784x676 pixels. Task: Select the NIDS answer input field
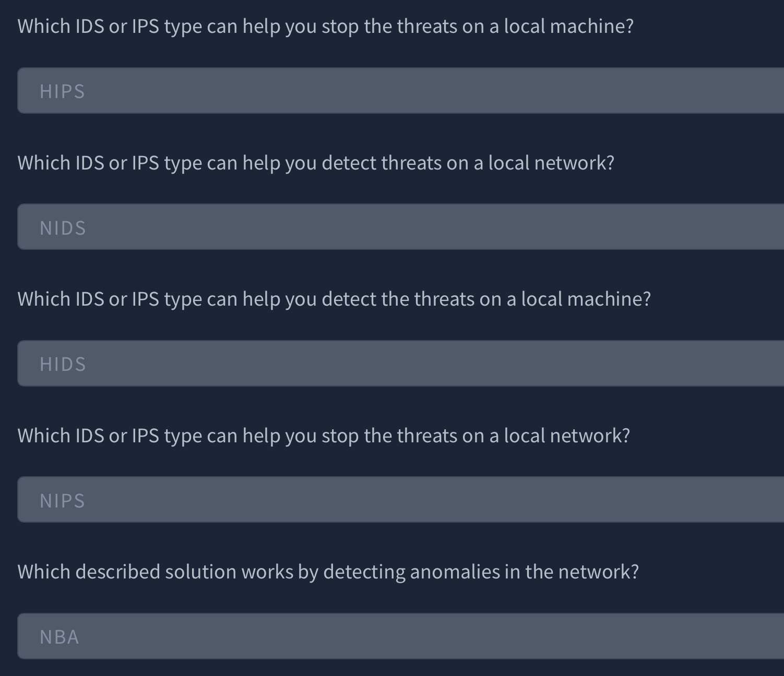[401, 227]
